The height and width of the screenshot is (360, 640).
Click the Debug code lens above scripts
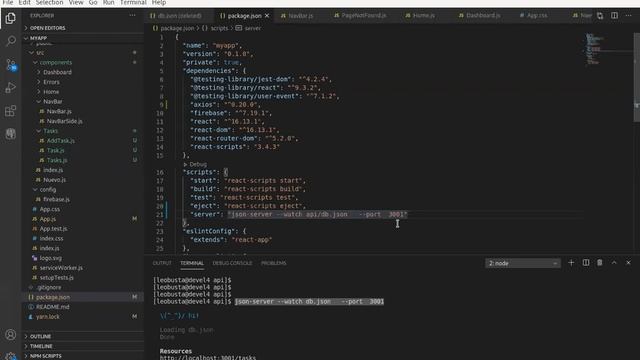(x=198, y=164)
